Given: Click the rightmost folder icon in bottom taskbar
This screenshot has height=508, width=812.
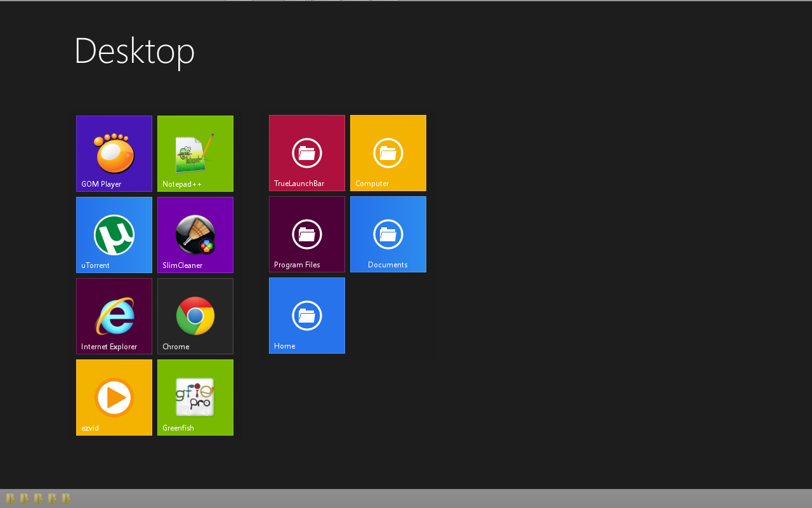Looking at the screenshot, I should (66, 498).
